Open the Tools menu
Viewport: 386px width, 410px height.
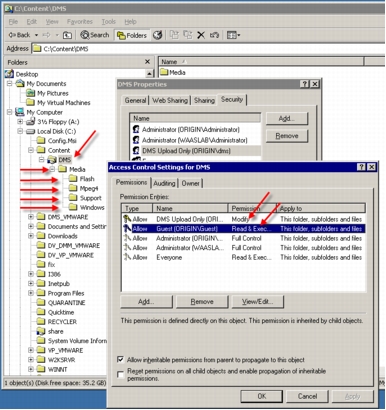click(109, 22)
